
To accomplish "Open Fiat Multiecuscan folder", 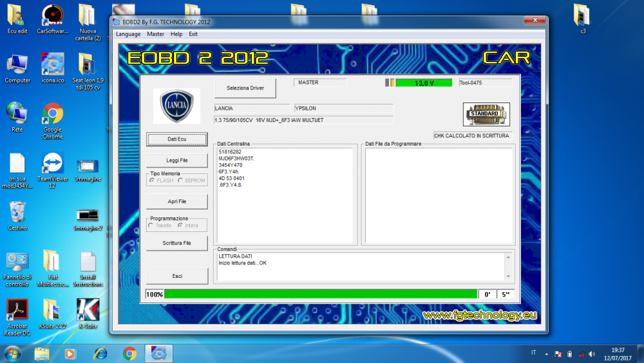I will [53, 268].
